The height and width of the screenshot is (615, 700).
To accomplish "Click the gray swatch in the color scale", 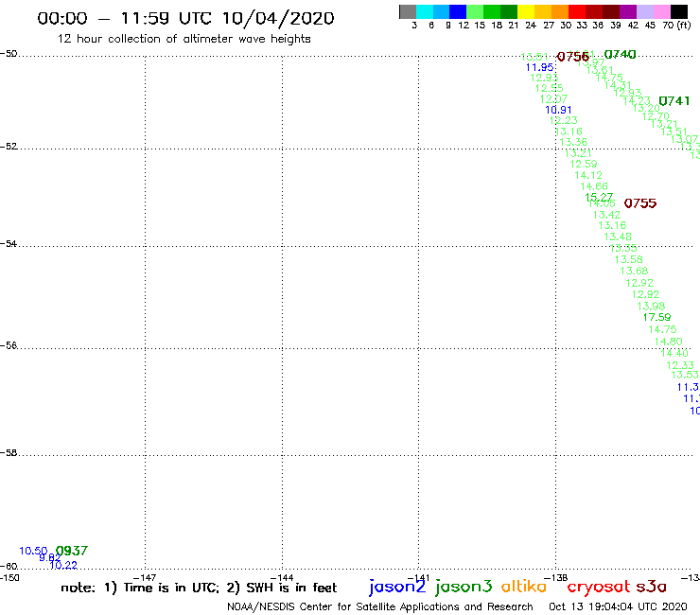I will [x=408, y=11].
